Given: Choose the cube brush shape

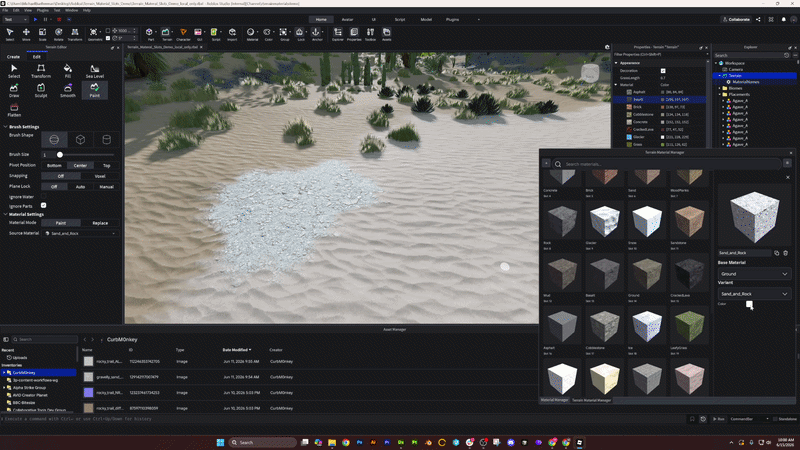Looking at the screenshot, I should pos(80,139).
